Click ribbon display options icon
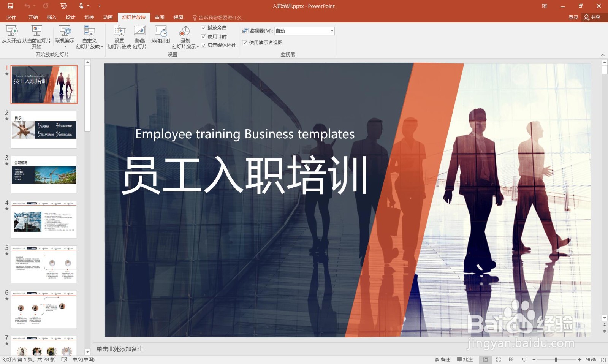 click(x=545, y=6)
